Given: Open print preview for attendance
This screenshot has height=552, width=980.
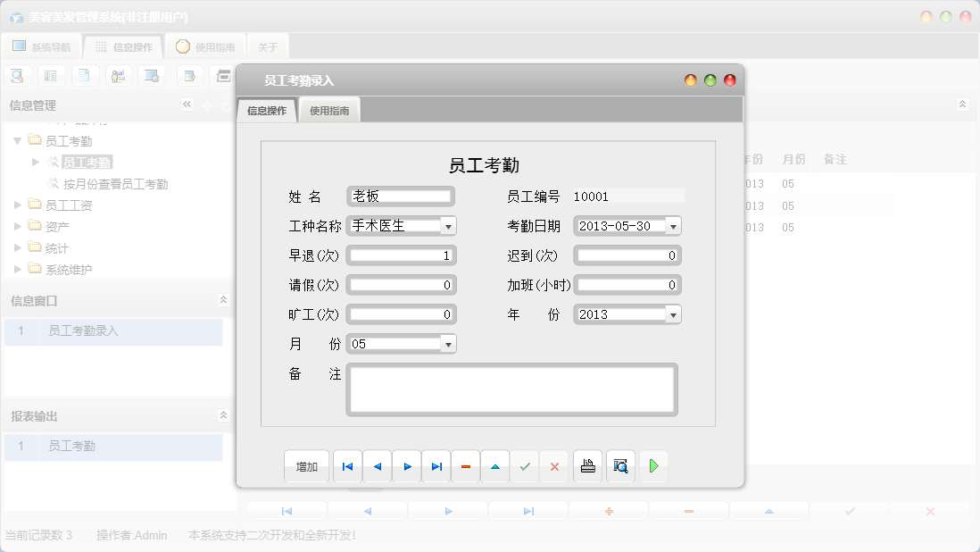Looking at the screenshot, I should coord(619,465).
